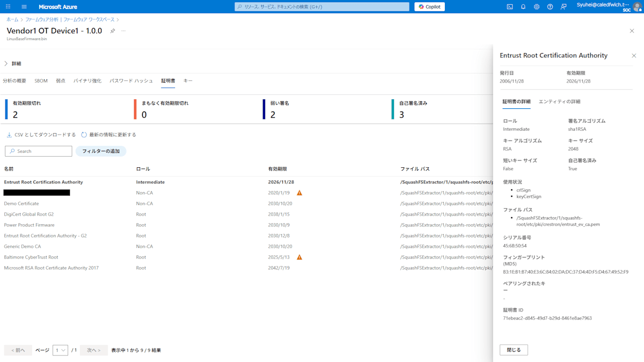Screen dimensions: 644x362
Task: Select the DigiCert Global Root G2 row
Action: (247, 215)
